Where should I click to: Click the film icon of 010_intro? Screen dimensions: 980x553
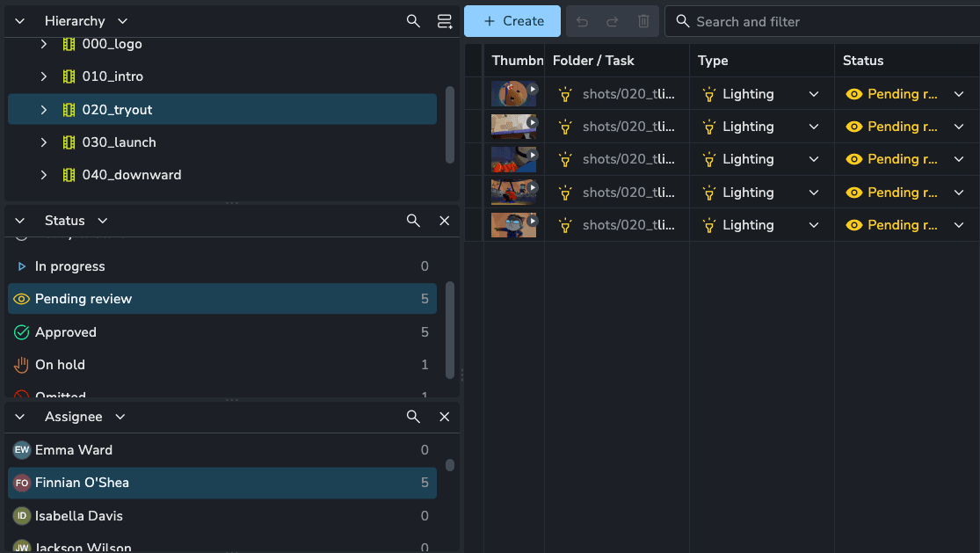(x=69, y=76)
